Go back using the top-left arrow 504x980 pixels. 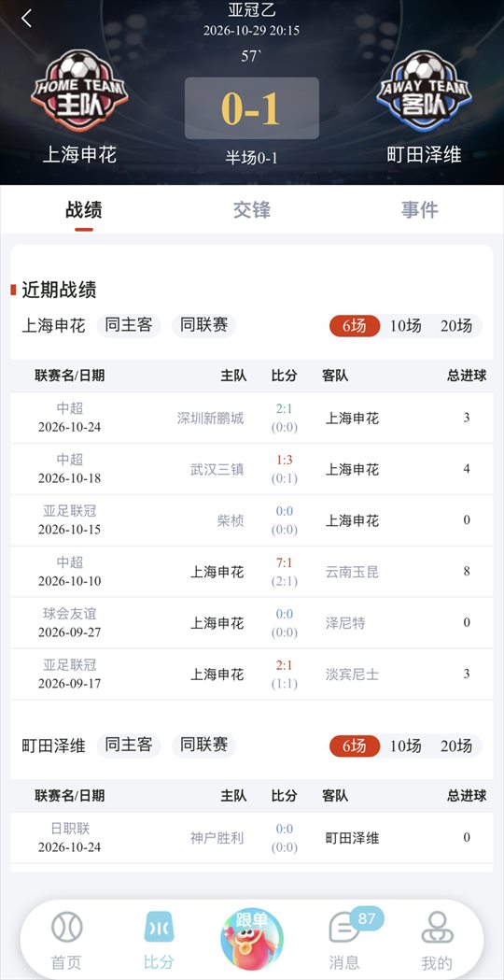coord(26,19)
